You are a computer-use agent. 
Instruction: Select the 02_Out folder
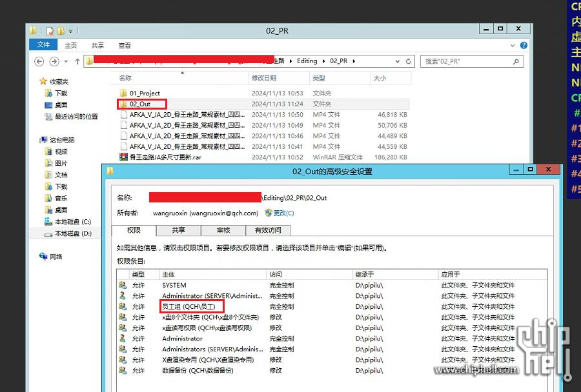coord(263,104)
